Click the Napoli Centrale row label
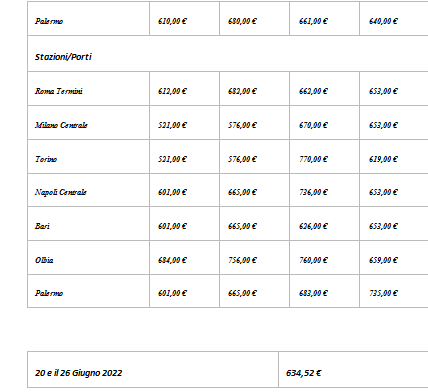 pos(61,192)
